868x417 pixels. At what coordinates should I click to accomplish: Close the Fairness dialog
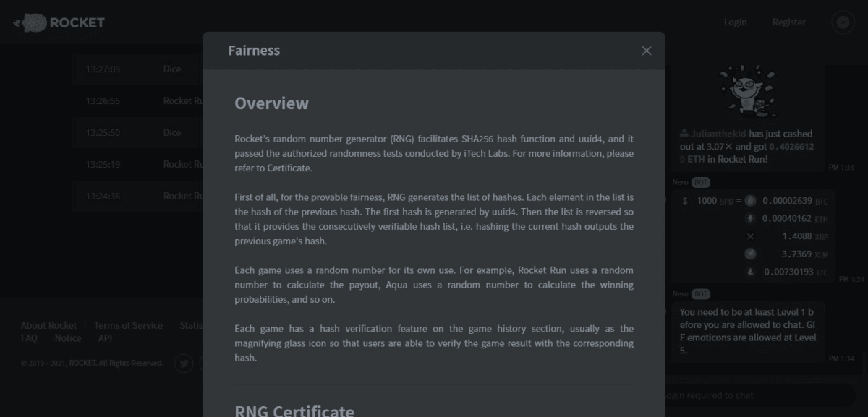click(x=647, y=51)
